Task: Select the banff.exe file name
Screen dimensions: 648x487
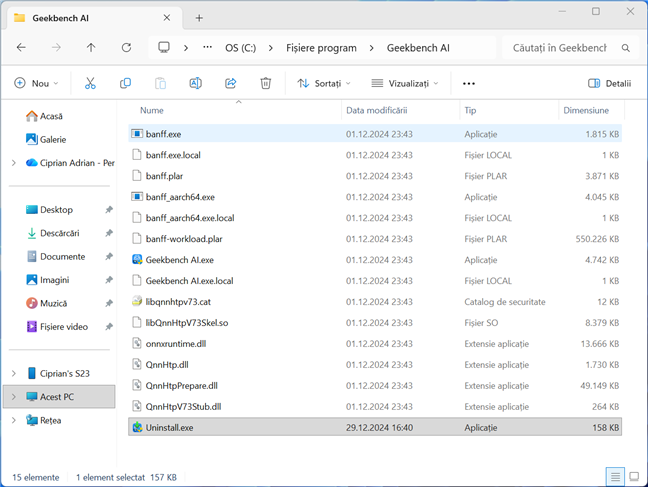Action: tap(163, 134)
